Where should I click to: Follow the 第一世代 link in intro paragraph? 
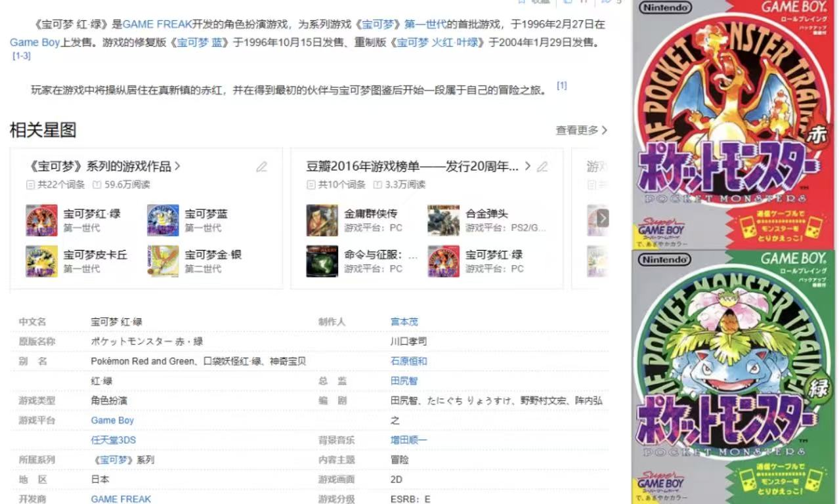pos(425,25)
